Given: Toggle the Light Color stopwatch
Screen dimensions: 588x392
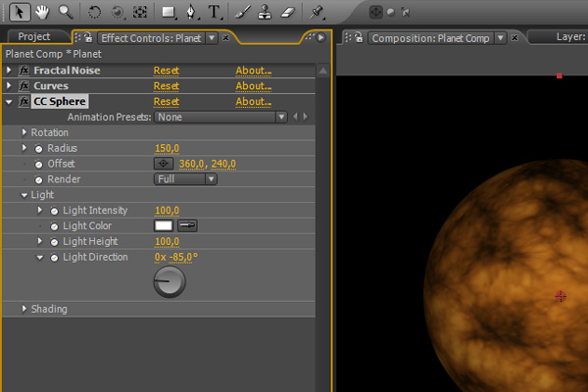Looking at the screenshot, I should coord(54,226).
